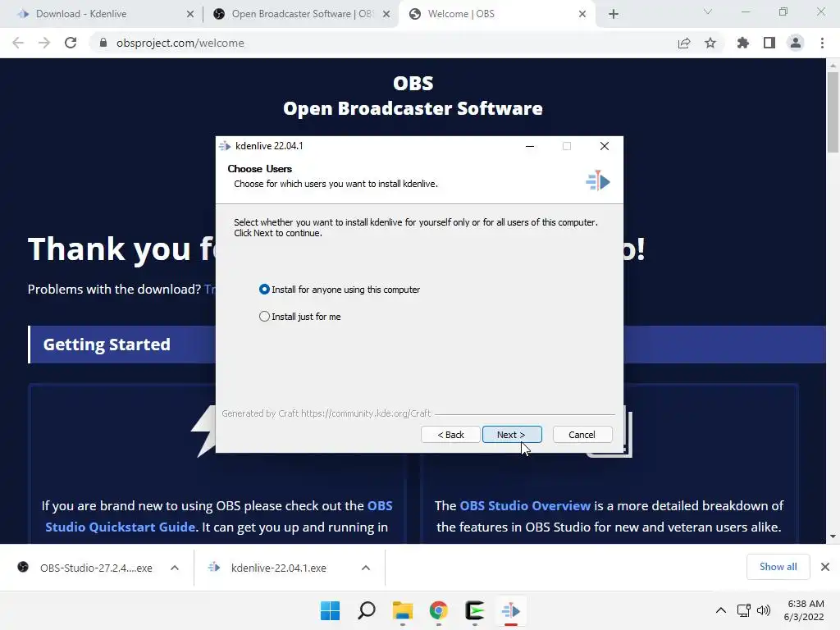Screen dimensions: 840x630
Task: Go forward in browser history
Action: pos(44,43)
